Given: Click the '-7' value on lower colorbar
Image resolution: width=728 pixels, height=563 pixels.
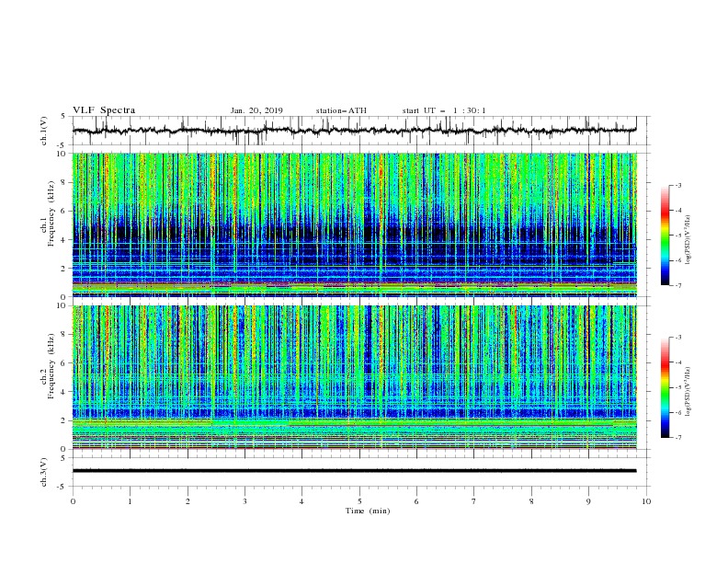Looking at the screenshot, I should coord(677,438).
